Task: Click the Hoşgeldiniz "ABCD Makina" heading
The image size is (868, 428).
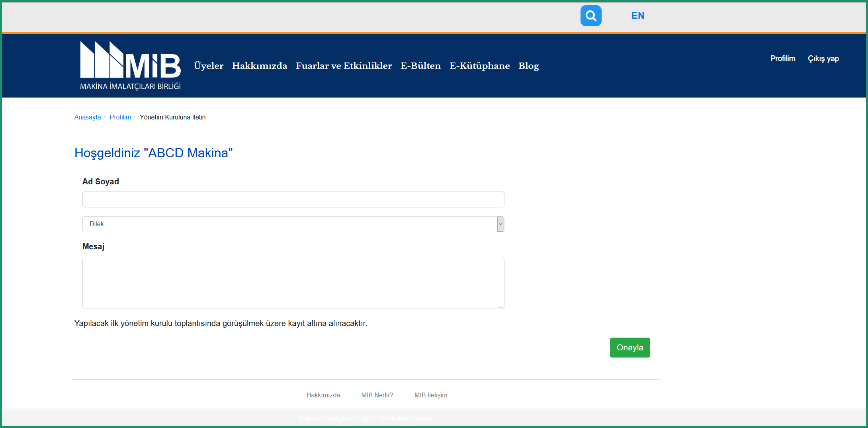Action: 154,153
